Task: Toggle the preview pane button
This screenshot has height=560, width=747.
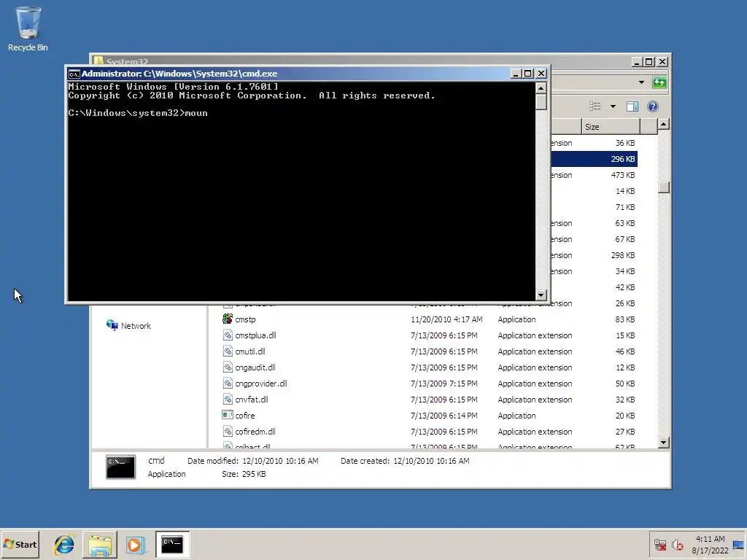Action: coord(632,106)
